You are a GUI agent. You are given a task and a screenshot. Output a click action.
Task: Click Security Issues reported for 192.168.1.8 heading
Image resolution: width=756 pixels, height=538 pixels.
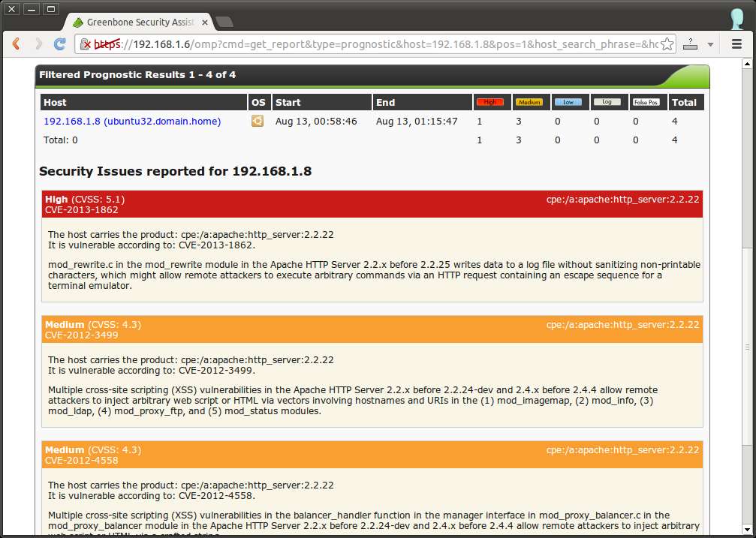(175, 171)
